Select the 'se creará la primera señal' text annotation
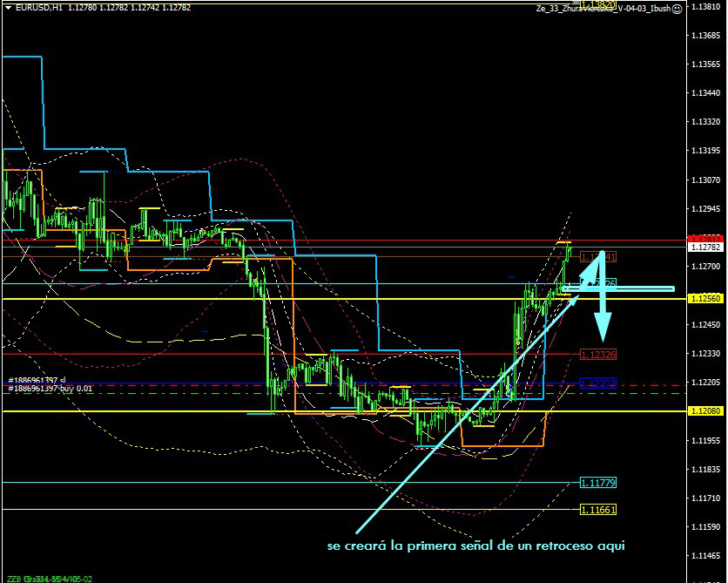Image resolution: width=728 pixels, height=583 pixels. pyautogui.click(x=475, y=546)
